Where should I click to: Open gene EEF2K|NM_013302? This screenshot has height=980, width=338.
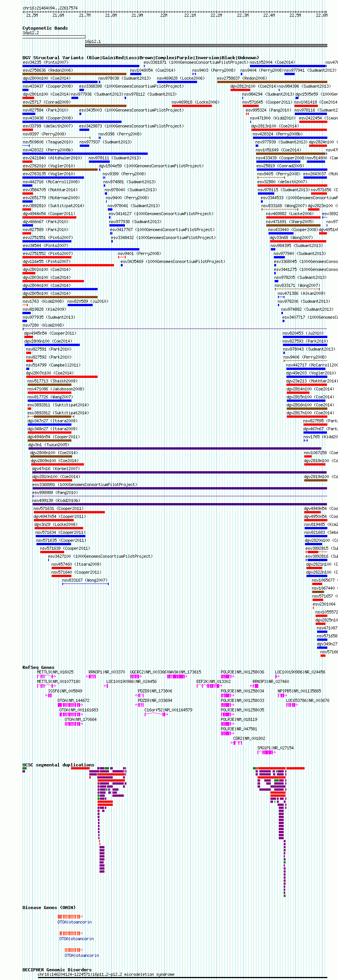point(213,682)
